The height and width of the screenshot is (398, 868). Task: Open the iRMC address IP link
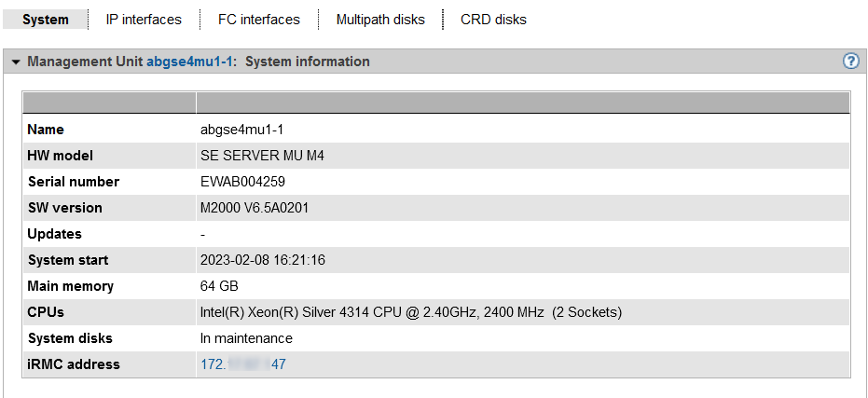click(x=242, y=364)
